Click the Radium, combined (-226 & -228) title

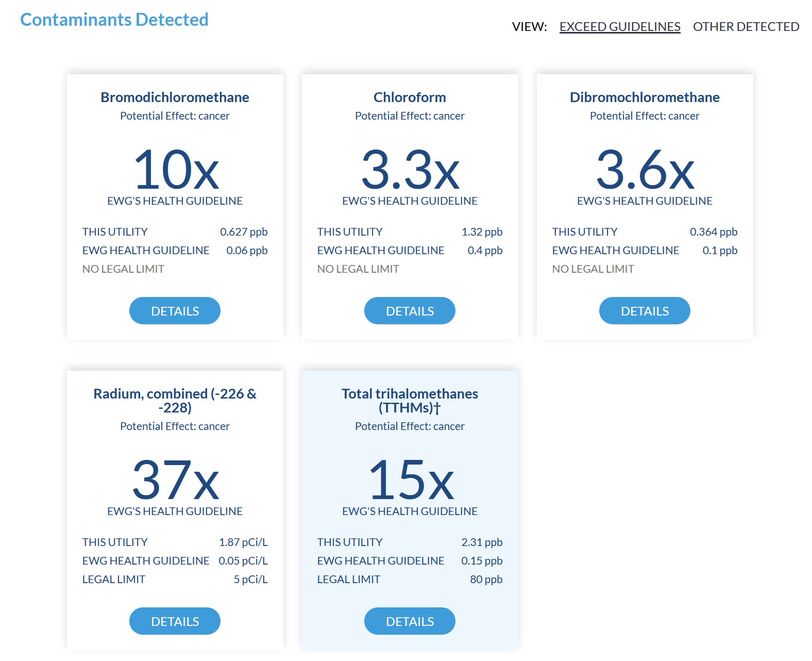tap(175, 401)
